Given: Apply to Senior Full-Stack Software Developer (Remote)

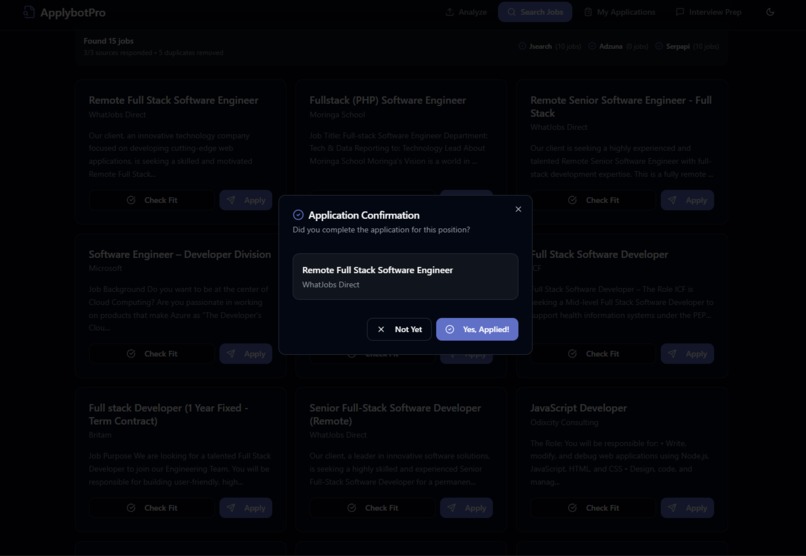Looking at the screenshot, I should tap(466, 508).
